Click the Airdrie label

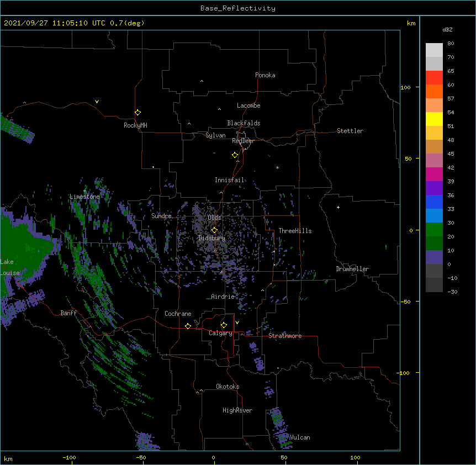point(223,297)
